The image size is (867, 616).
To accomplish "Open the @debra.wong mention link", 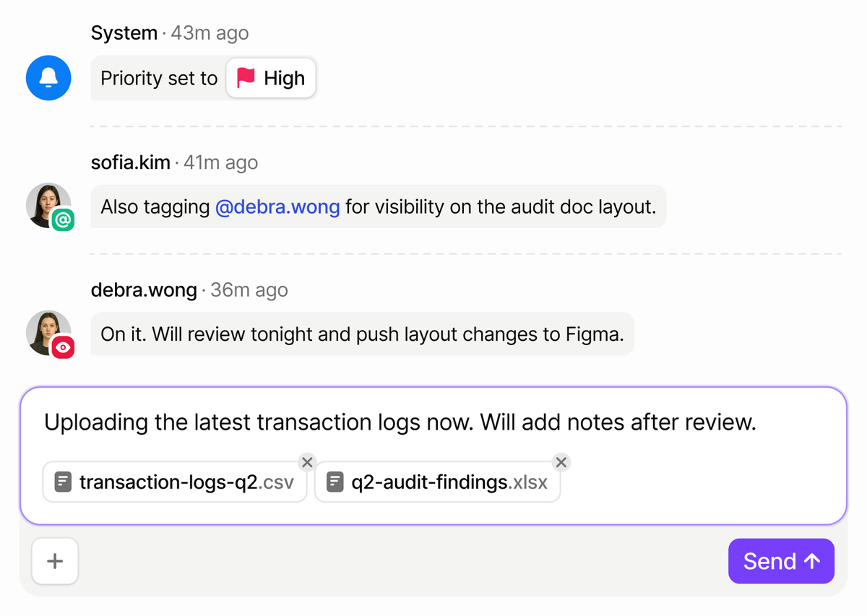I will point(277,207).
